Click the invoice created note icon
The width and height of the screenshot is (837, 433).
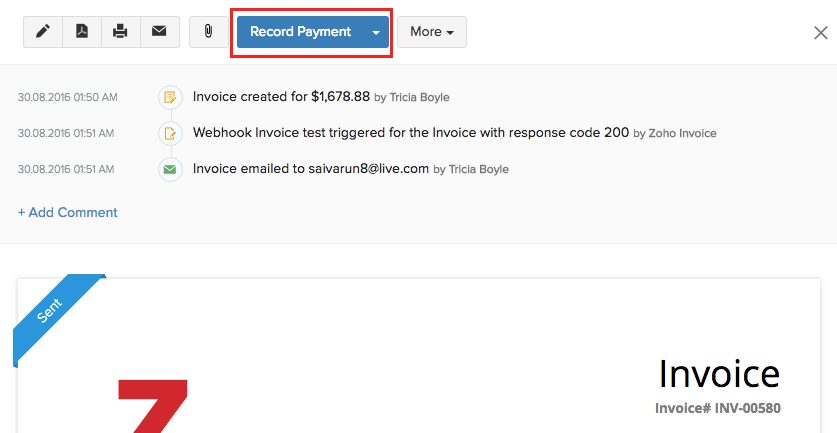[x=170, y=97]
